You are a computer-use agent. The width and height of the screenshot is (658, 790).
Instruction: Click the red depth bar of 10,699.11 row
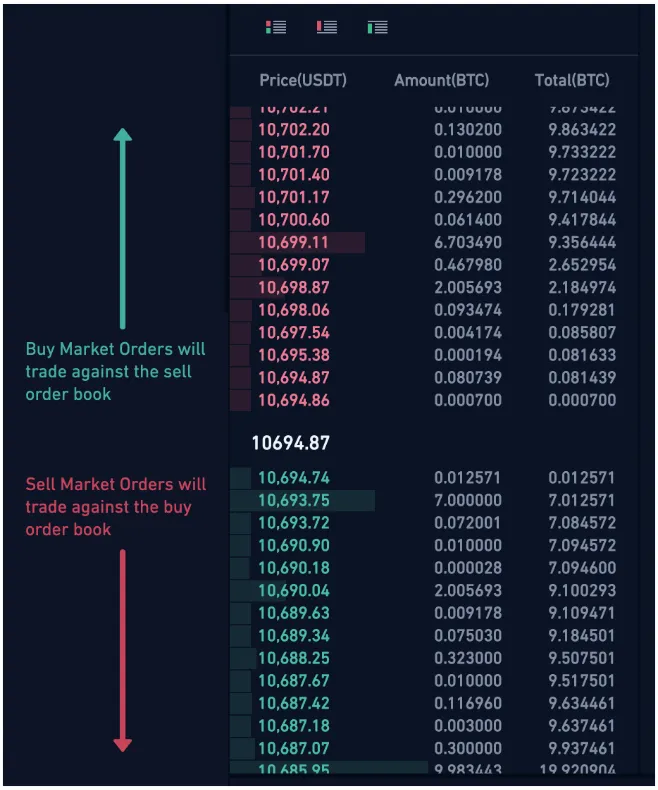point(297,242)
